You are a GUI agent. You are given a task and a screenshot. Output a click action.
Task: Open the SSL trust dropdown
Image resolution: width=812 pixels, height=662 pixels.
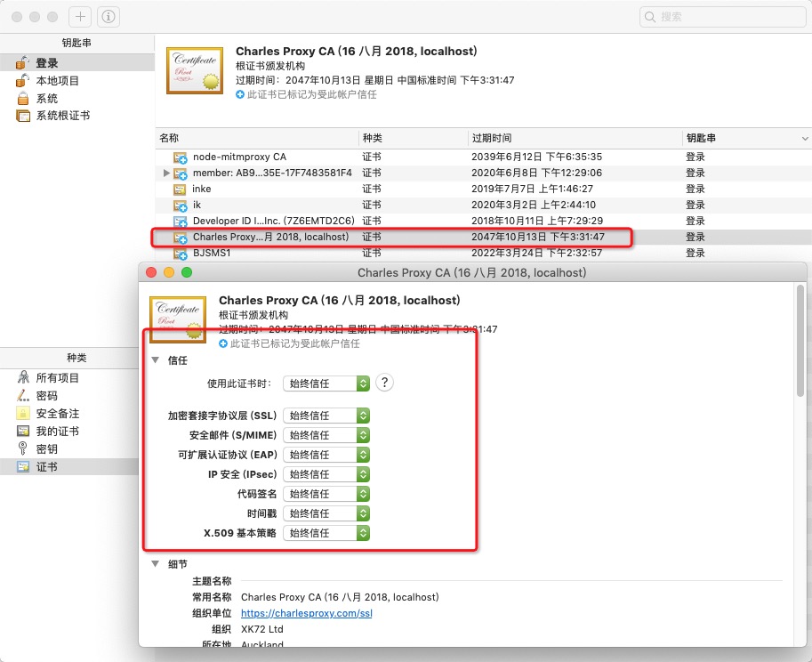(x=326, y=416)
